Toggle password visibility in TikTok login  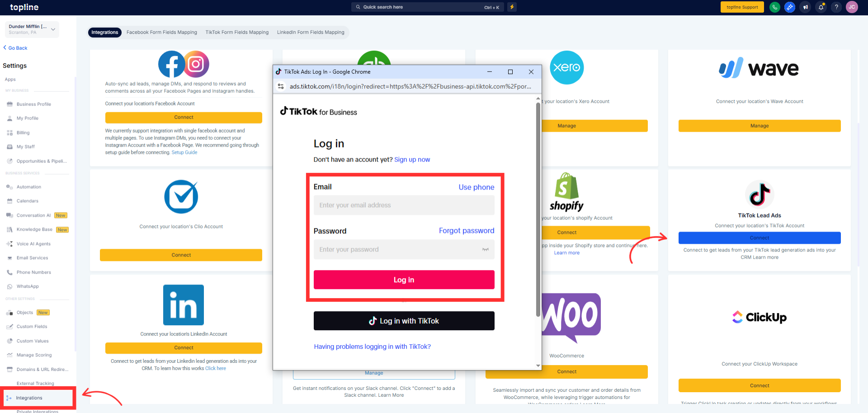click(x=486, y=250)
